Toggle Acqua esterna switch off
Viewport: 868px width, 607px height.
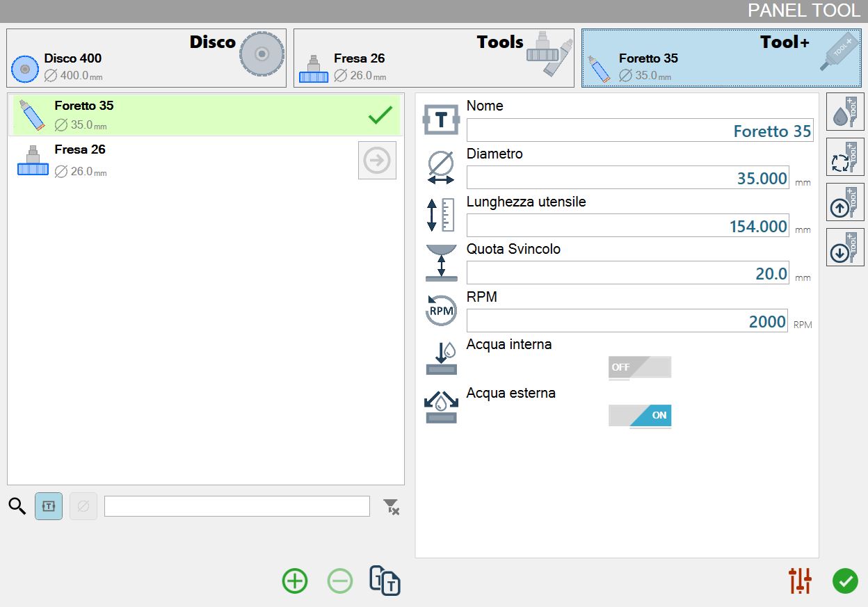[640, 416]
